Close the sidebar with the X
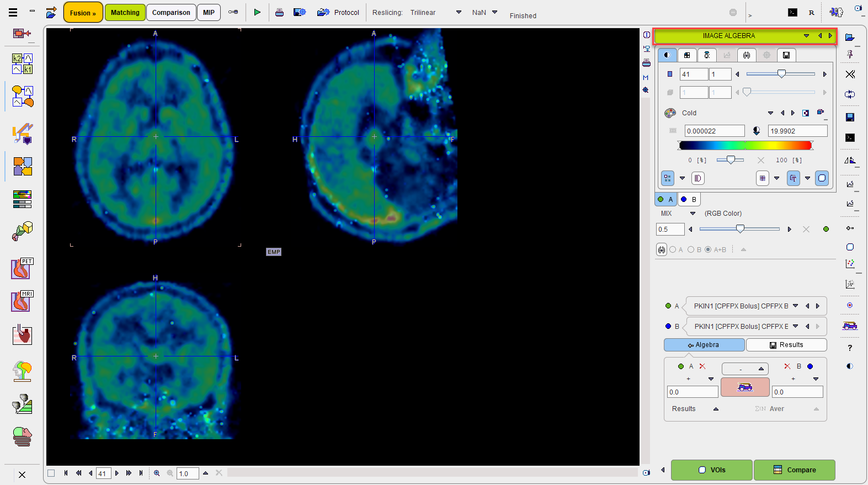The height and width of the screenshot is (485, 868). [x=22, y=475]
